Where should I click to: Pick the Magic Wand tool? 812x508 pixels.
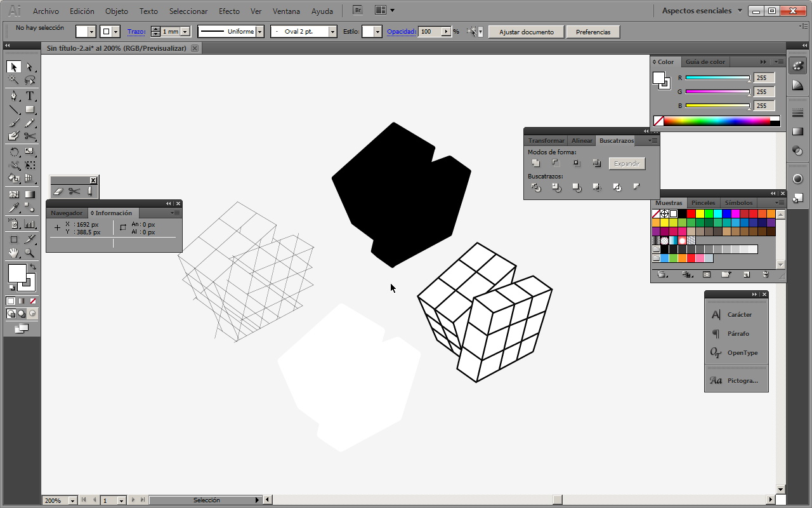(14, 81)
